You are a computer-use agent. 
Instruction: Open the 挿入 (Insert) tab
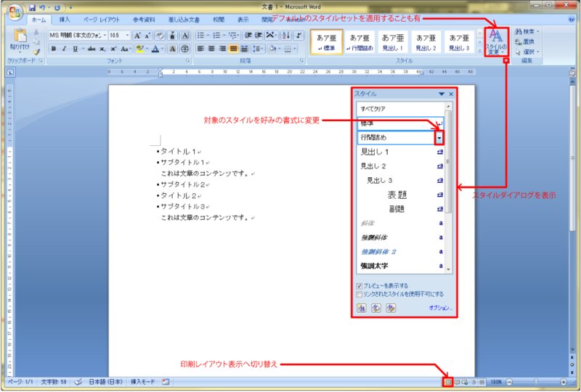point(65,20)
